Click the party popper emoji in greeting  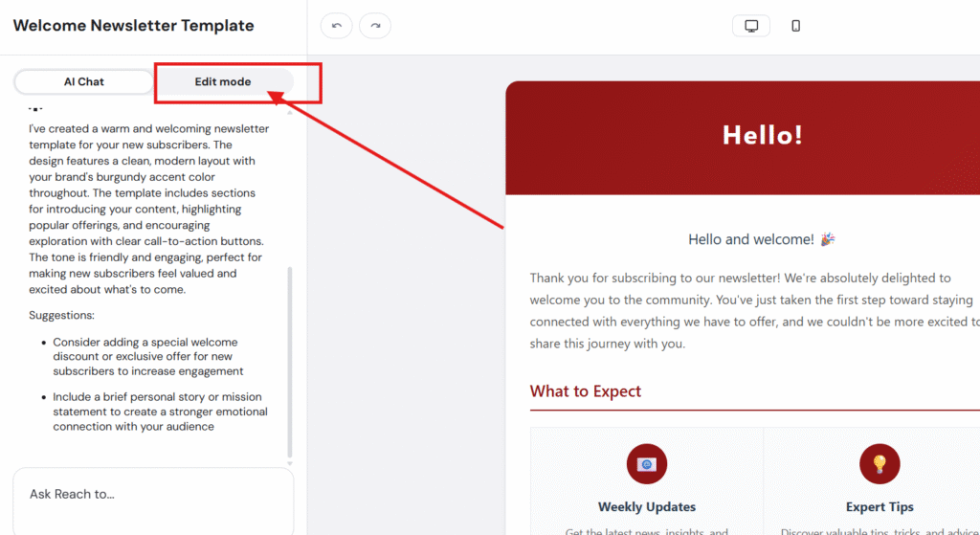(827, 239)
